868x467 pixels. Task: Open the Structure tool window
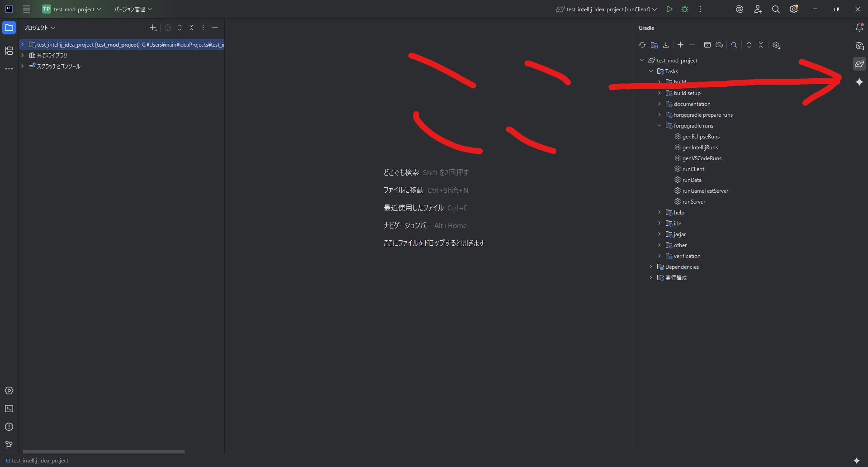[9, 51]
